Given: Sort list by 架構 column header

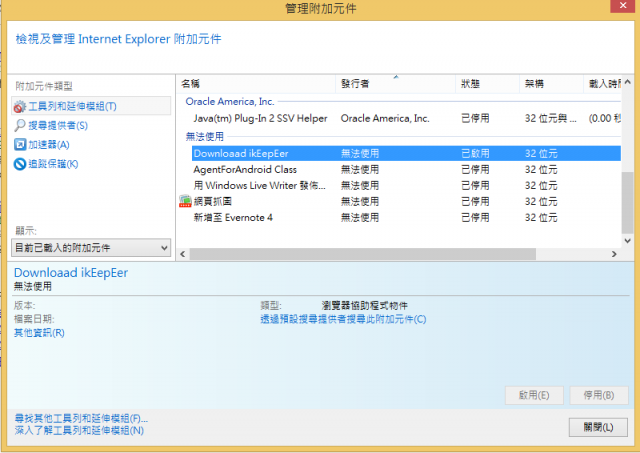Looking at the screenshot, I should (551, 84).
